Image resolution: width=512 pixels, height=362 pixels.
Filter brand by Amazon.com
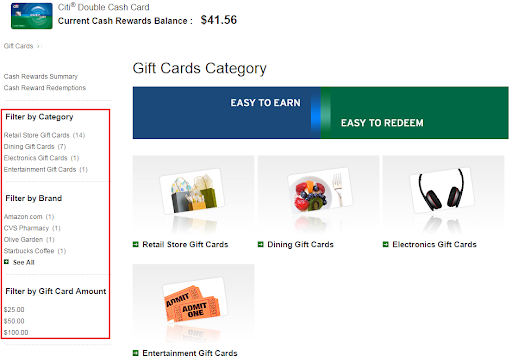[x=29, y=217]
